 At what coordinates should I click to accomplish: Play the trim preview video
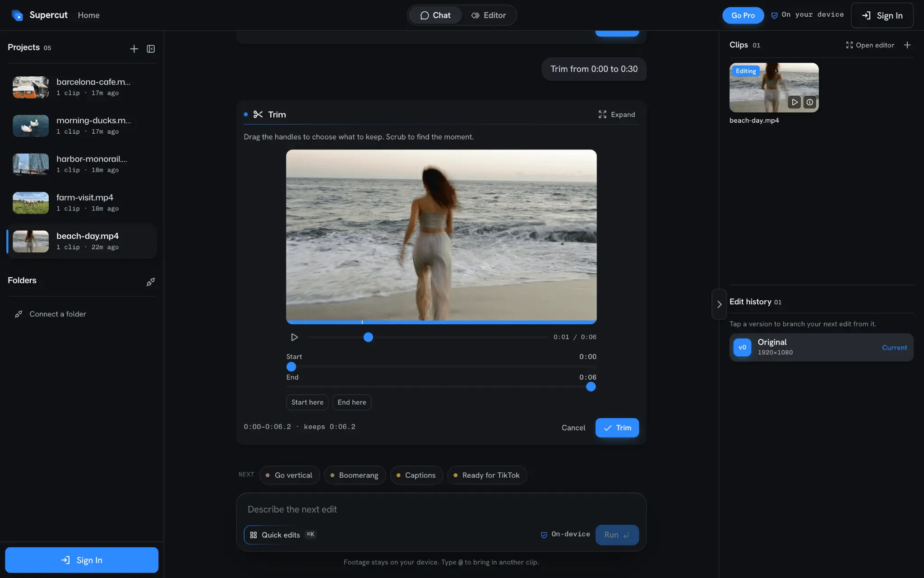[x=294, y=337]
